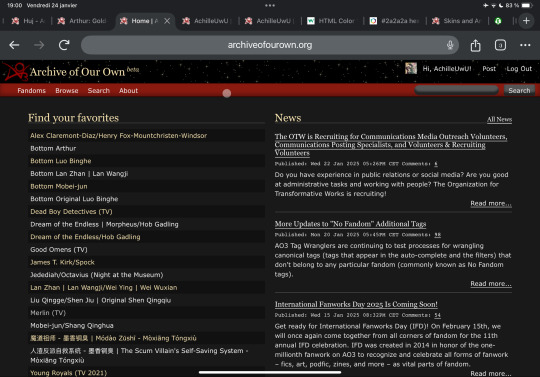Open Alex Claremont-Diaz/Henry Fox-Mountchristen-Windsor tag
The image size is (540, 377).
pos(118,136)
